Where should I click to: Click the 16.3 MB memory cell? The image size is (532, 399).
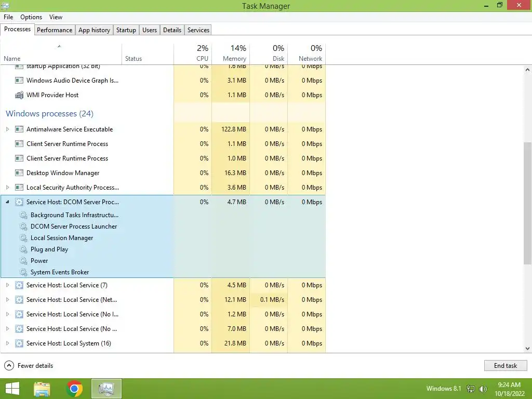click(x=231, y=173)
